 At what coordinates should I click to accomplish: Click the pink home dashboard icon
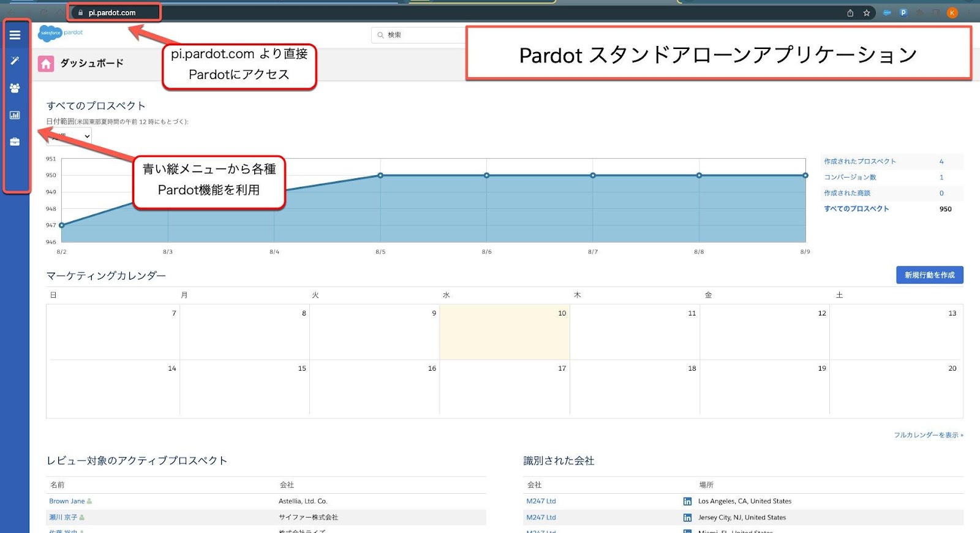(x=46, y=64)
